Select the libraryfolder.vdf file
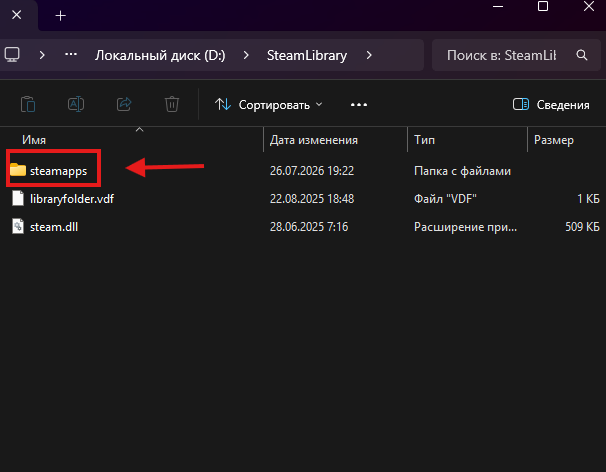Image resolution: width=606 pixels, height=472 pixels. pos(72,199)
